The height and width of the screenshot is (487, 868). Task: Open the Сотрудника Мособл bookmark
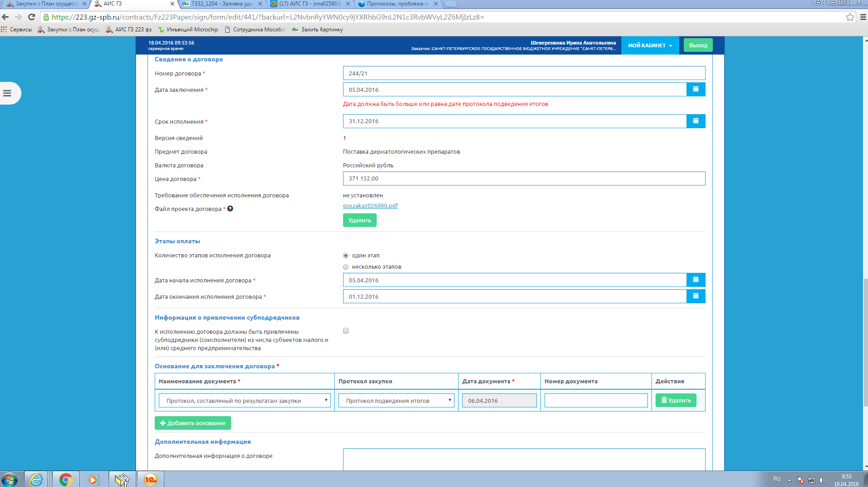(255, 30)
